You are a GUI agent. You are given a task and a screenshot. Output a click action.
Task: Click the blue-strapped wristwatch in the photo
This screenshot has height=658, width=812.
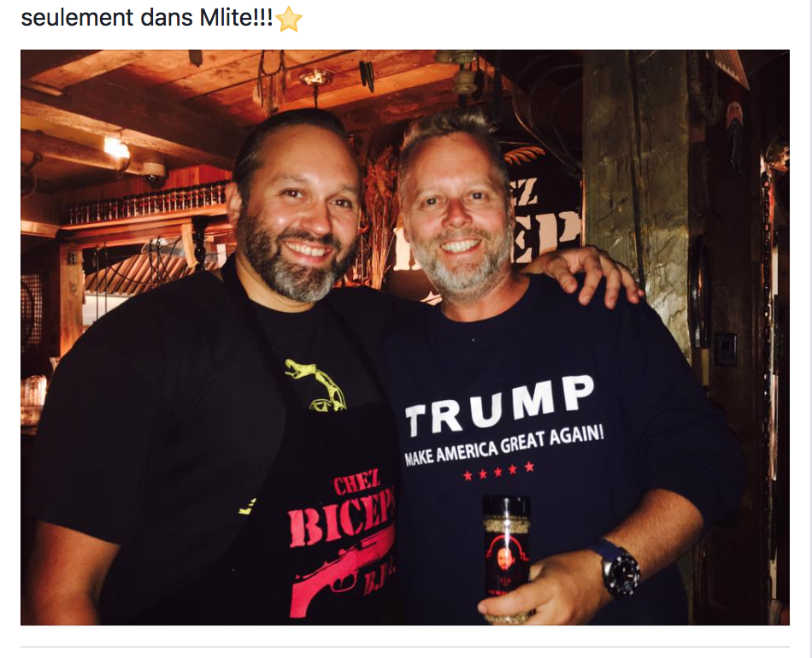click(619, 568)
